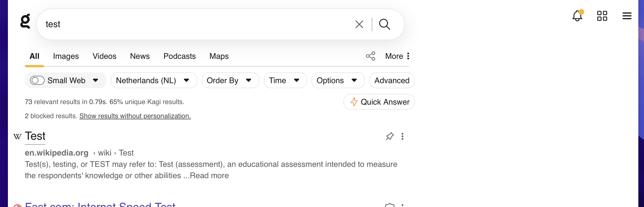Click the Quick Answer button

pyautogui.click(x=379, y=102)
